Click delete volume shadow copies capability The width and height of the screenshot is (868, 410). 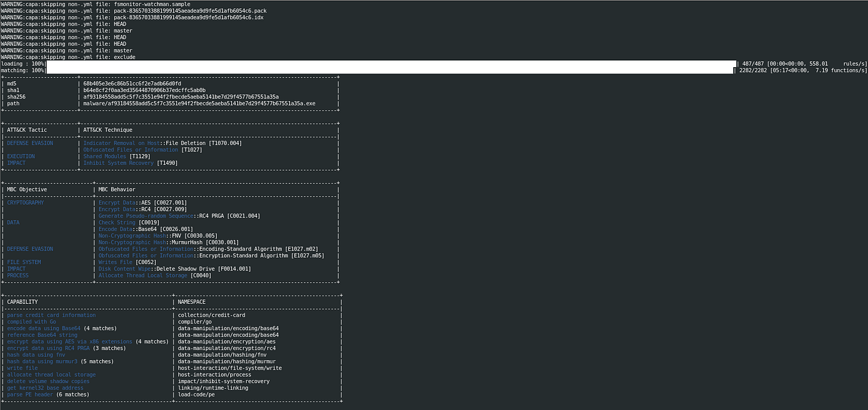48,381
